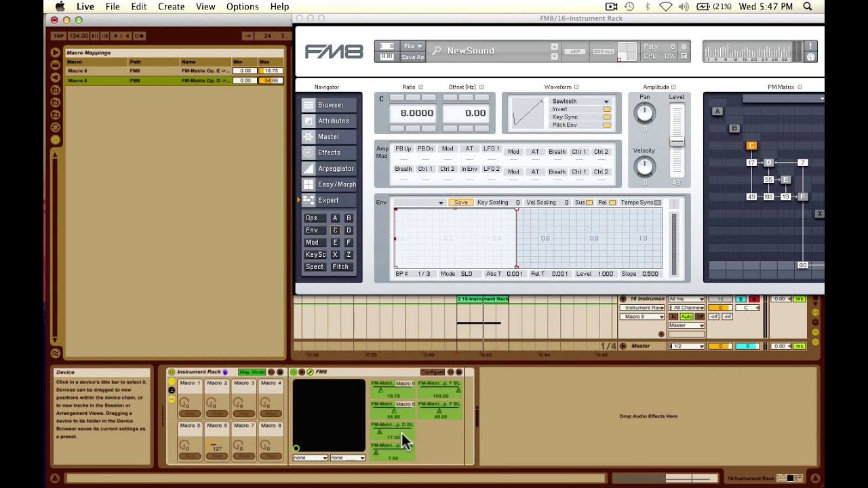Screen dimensions: 868x488
Task: Select operator C node in the FM Matrix
Action: point(751,146)
